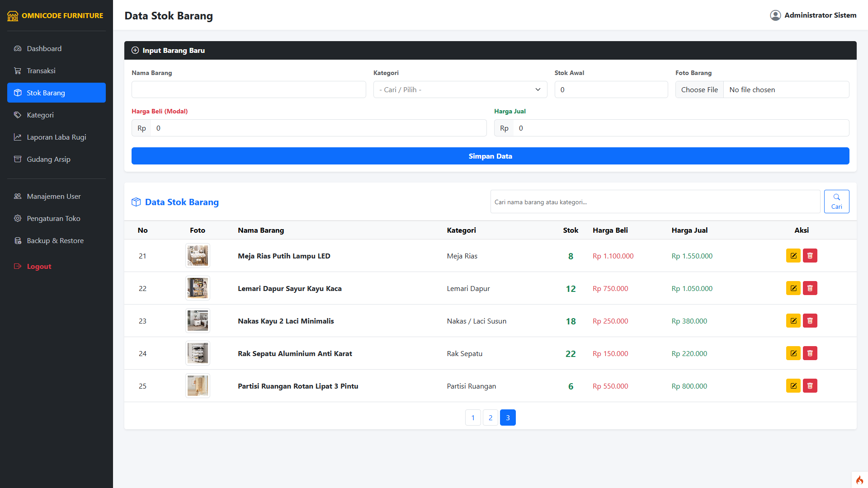Click Logout link in sidebar
Screen dimensions: 868x488
[x=39, y=266]
